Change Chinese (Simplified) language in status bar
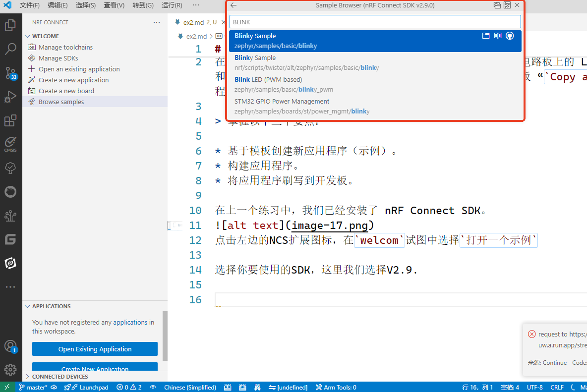The height and width of the screenshot is (392, 587). pyautogui.click(x=190, y=387)
